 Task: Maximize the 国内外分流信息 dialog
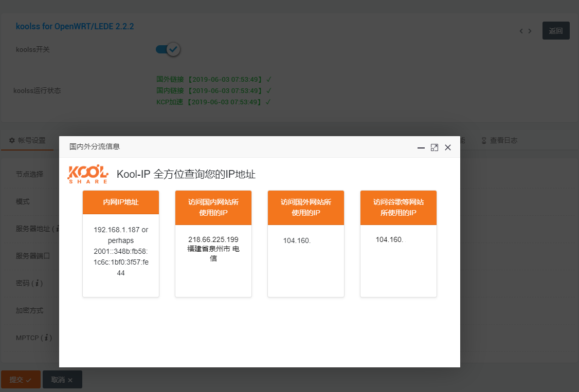click(434, 147)
